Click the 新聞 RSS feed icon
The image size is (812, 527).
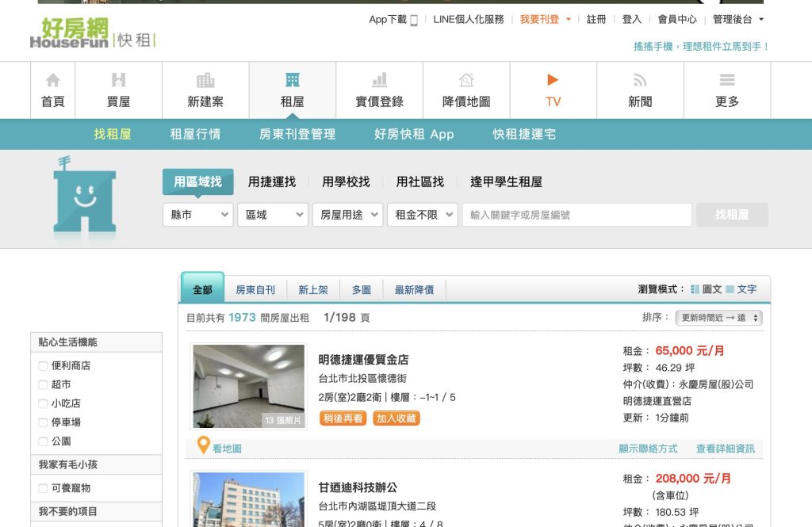[640, 80]
